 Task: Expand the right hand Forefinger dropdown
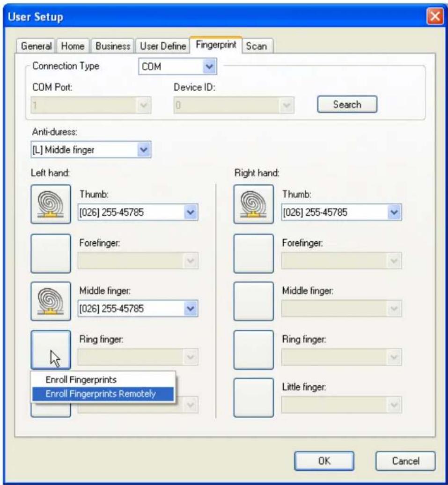(x=341, y=261)
